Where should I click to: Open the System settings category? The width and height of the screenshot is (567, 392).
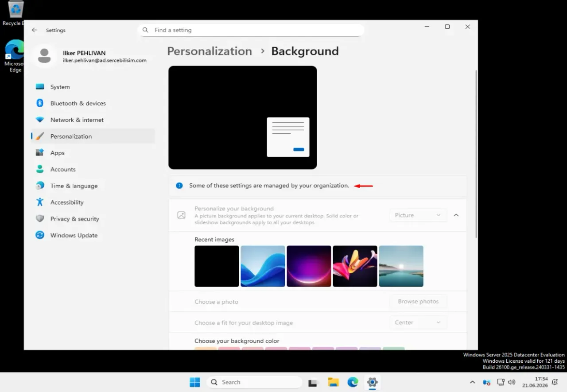(93, 87)
